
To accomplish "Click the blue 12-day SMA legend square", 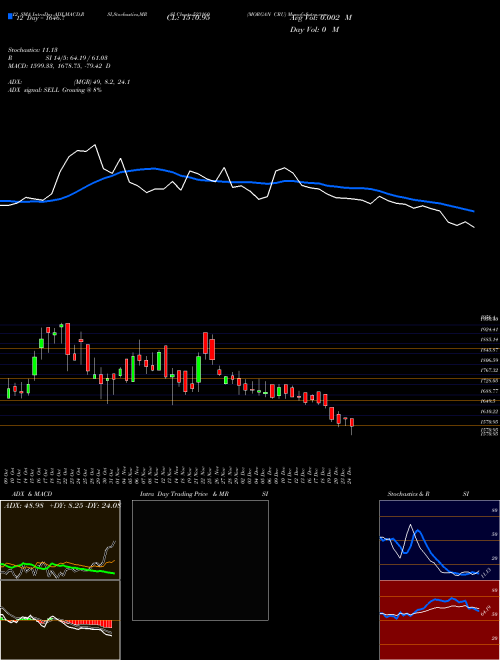I will pos(10,16).
